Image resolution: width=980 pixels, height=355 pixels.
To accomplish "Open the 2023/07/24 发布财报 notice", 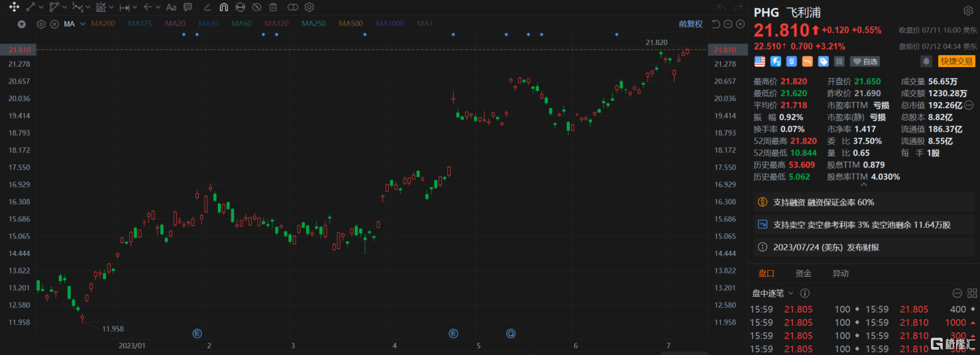I will (863, 247).
